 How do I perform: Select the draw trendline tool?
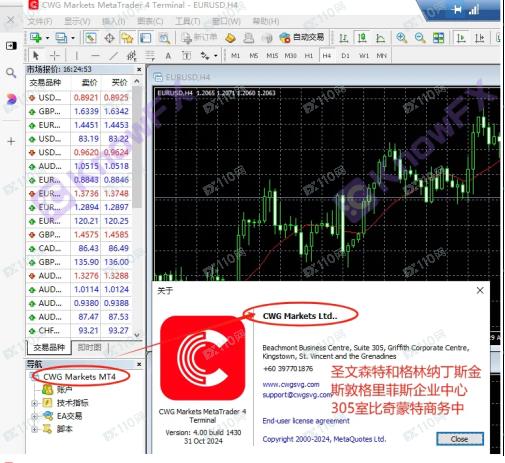point(113,56)
